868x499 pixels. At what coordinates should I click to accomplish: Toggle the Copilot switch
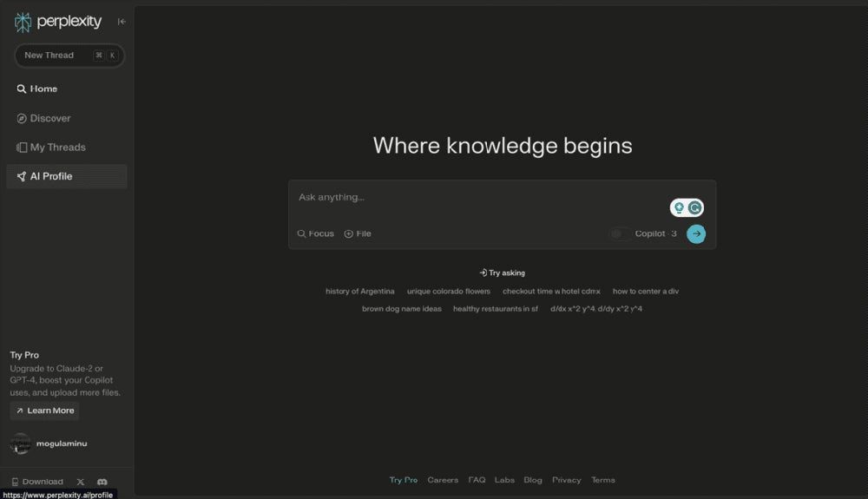click(620, 233)
